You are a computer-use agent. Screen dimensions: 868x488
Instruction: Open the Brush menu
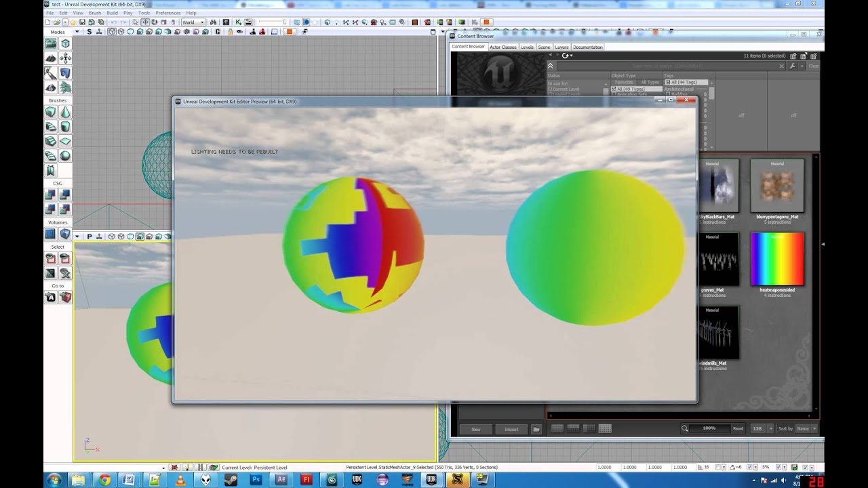tap(95, 13)
